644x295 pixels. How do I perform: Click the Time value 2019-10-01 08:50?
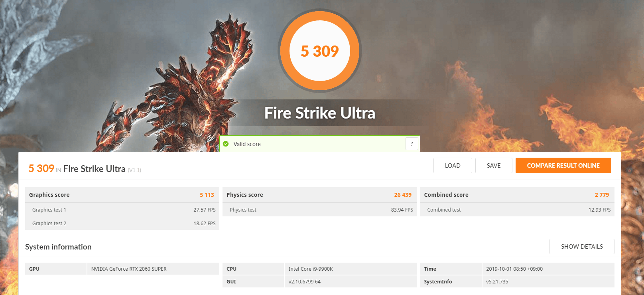click(x=514, y=269)
